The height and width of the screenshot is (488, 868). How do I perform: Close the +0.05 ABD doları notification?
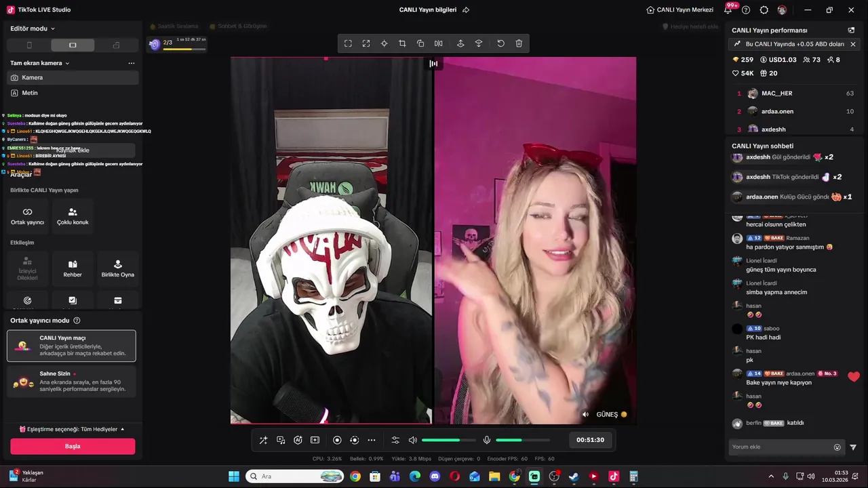[x=853, y=44]
